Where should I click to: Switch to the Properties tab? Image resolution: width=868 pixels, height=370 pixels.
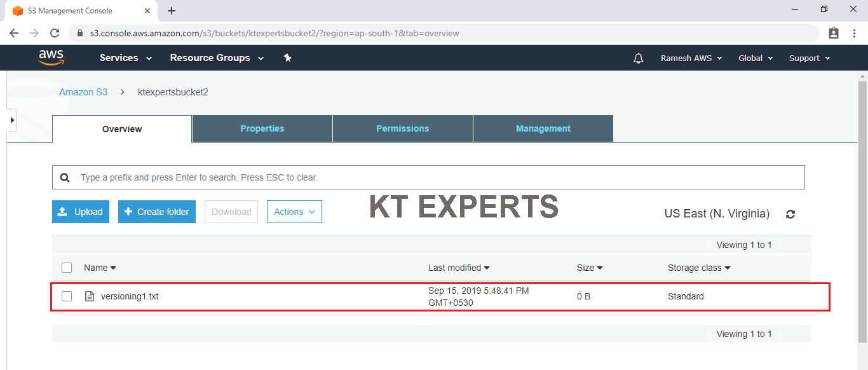click(262, 128)
